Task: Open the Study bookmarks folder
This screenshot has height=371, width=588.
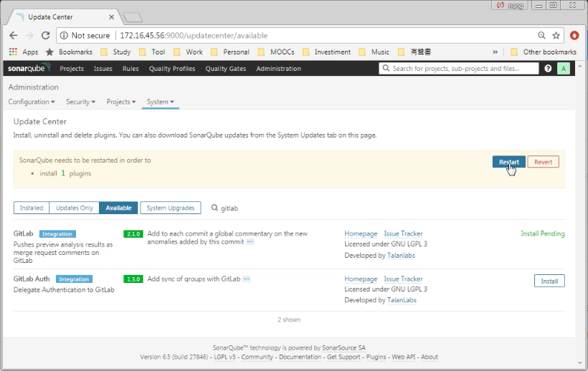Action: pyautogui.click(x=116, y=52)
